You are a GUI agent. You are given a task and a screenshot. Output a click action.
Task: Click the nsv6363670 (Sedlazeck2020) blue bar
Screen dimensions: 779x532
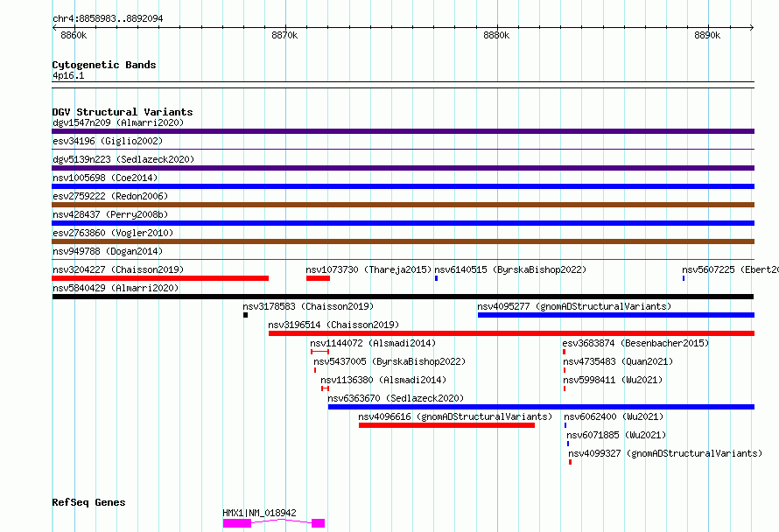542,407
